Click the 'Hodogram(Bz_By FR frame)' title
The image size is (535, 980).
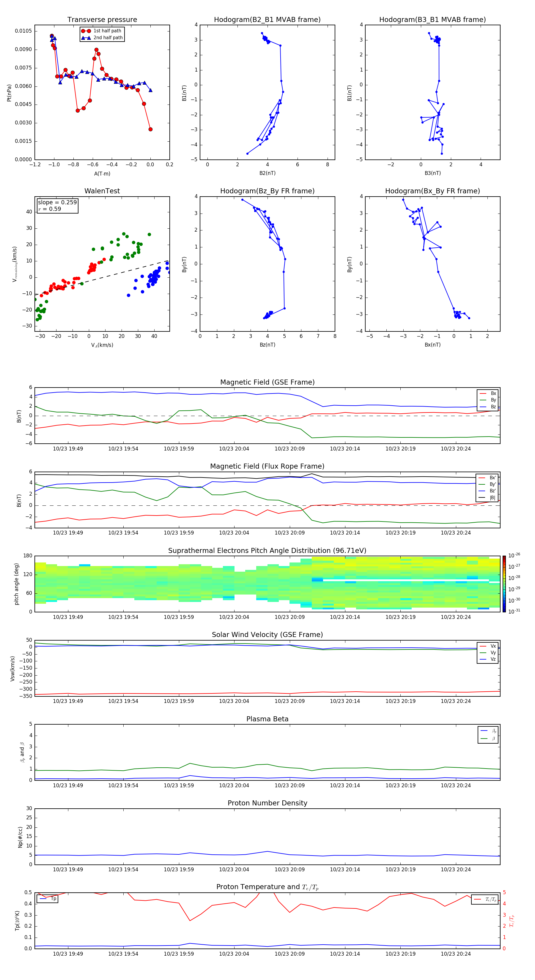(x=267, y=191)
